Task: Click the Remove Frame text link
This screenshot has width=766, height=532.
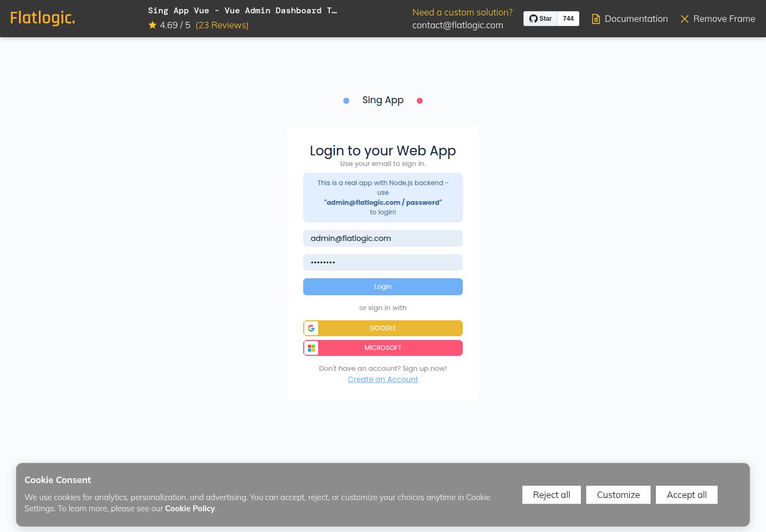Action: click(724, 19)
